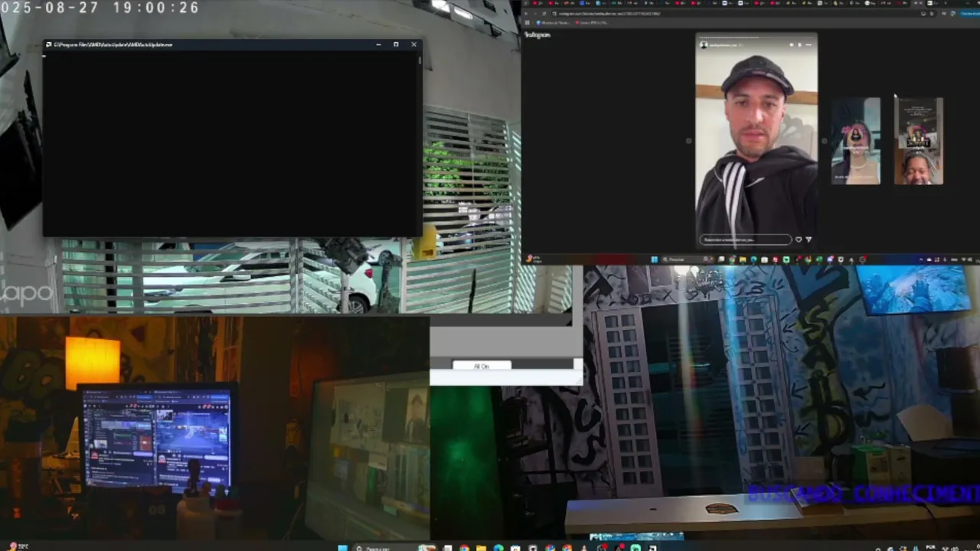The width and height of the screenshot is (980, 551).
Task: Open the story poster's profile avatar
Action: pyautogui.click(x=704, y=44)
